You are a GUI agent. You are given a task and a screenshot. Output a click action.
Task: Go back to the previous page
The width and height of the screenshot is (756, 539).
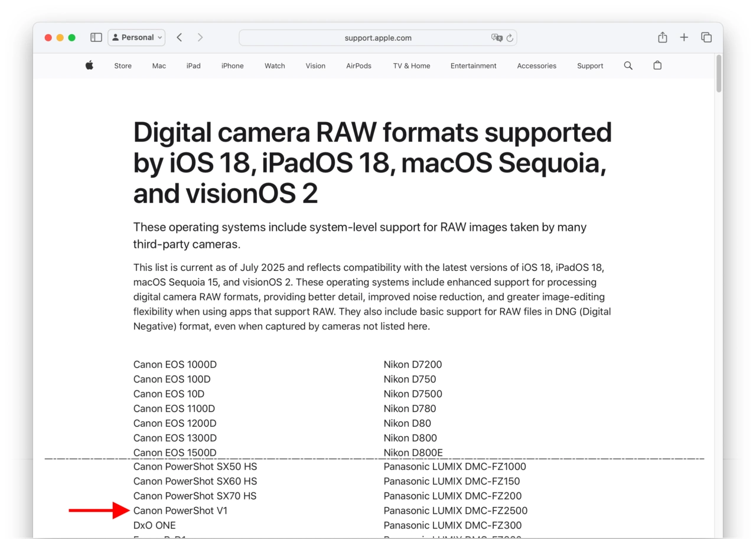(x=180, y=37)
